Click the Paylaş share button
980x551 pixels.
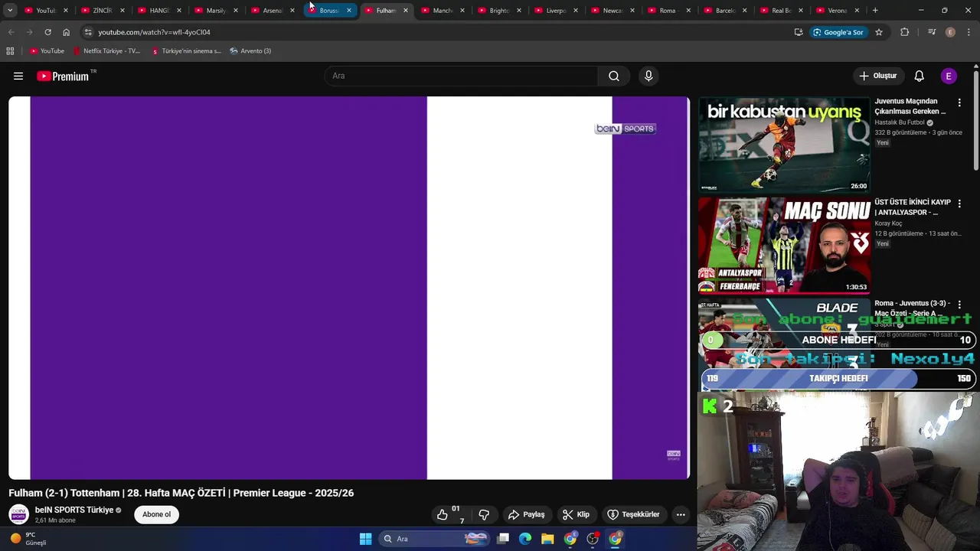pyautogui.click(x=527, y=514)
